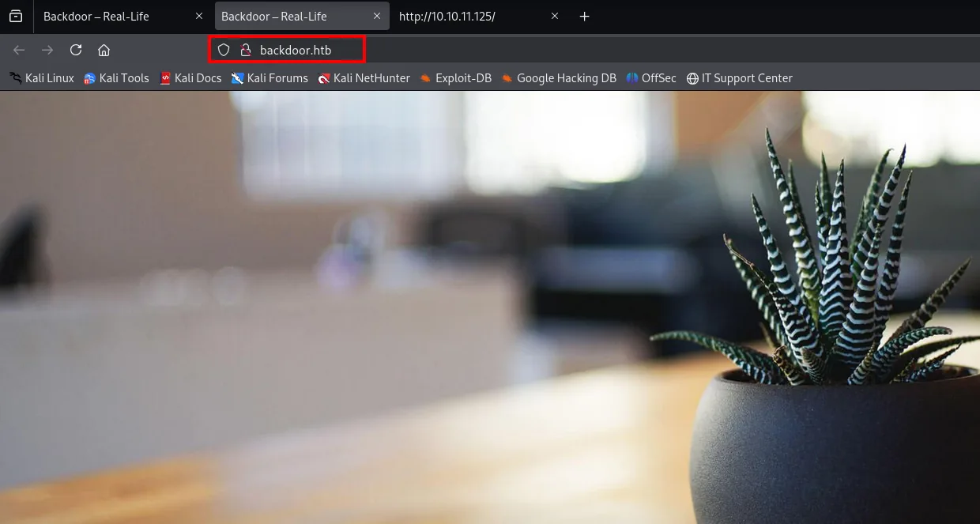This screenshot has width=980, height=524.
Task: View site security via the padlock icon
Action: [x=245, y=50]
